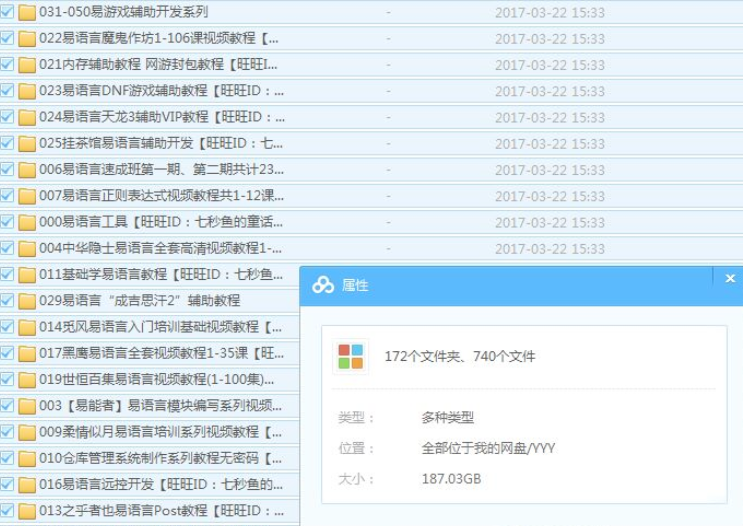Open folder 011基础学易语言教程
Screen dimensions: 743x526
(161, 274)
